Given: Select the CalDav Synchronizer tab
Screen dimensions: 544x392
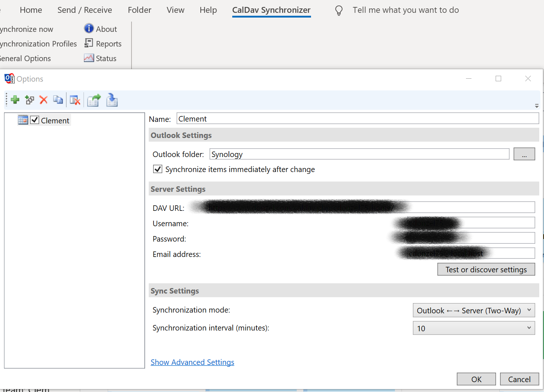Looking at the screenshot, I should [x=271, y=10].
